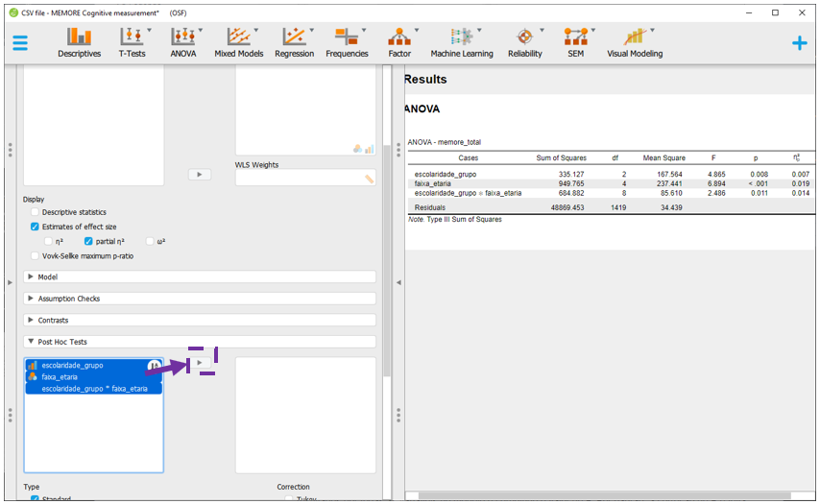Open the Mixed Models menu
The height and width of the screenshot is (504, 820).
point(238,42)
